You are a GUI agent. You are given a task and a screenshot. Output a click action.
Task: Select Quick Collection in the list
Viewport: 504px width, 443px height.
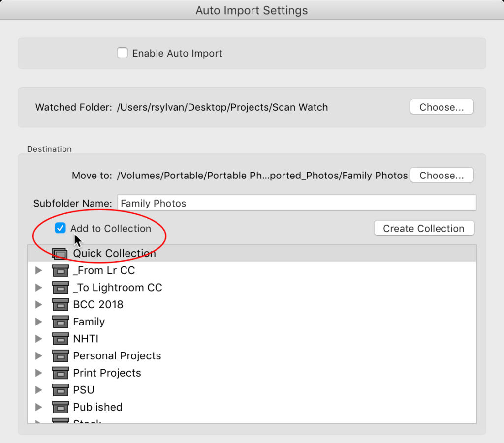click(252, 253)
